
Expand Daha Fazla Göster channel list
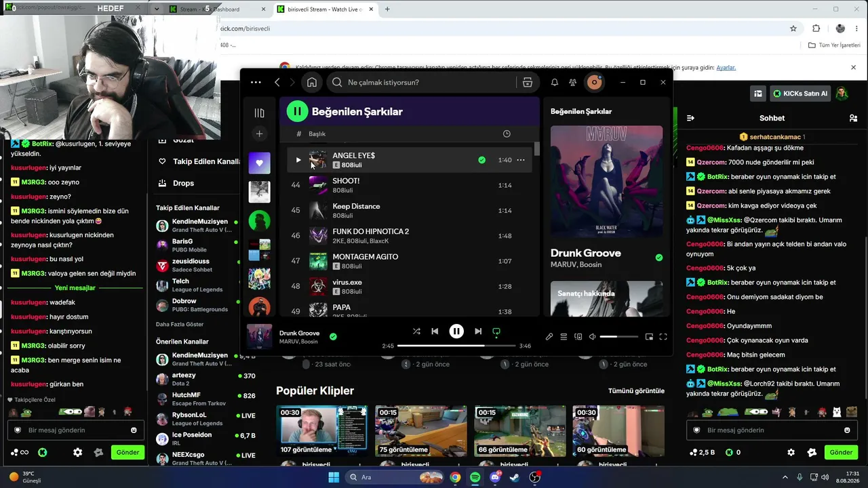tap(180, 325)
